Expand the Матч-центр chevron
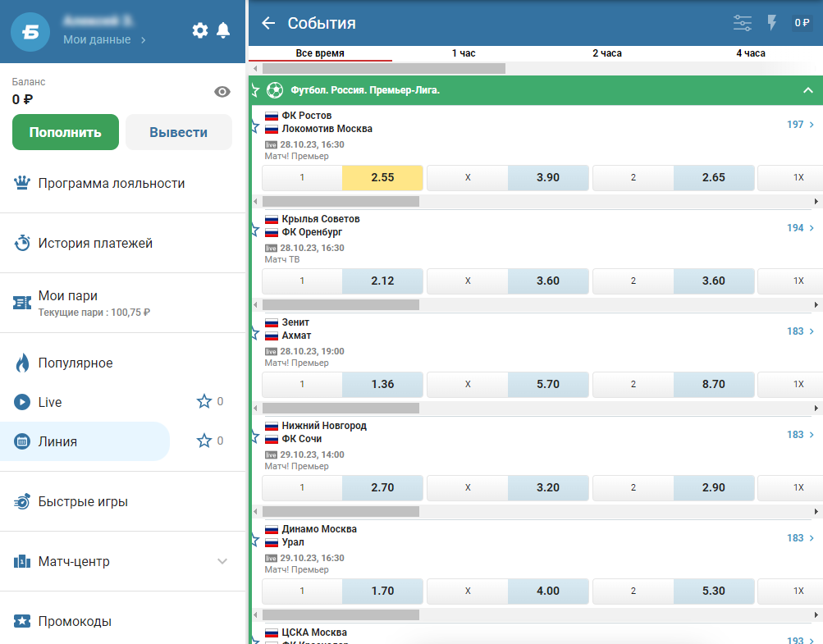The height and width of the screenshot is (644, 823). tap(222, 561)
